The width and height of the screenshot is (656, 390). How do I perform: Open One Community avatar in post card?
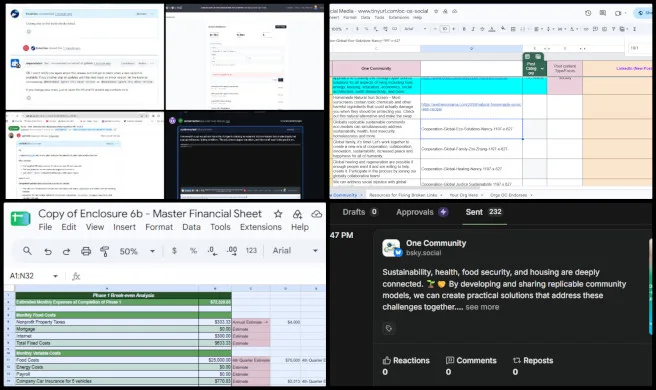point(392,248)
